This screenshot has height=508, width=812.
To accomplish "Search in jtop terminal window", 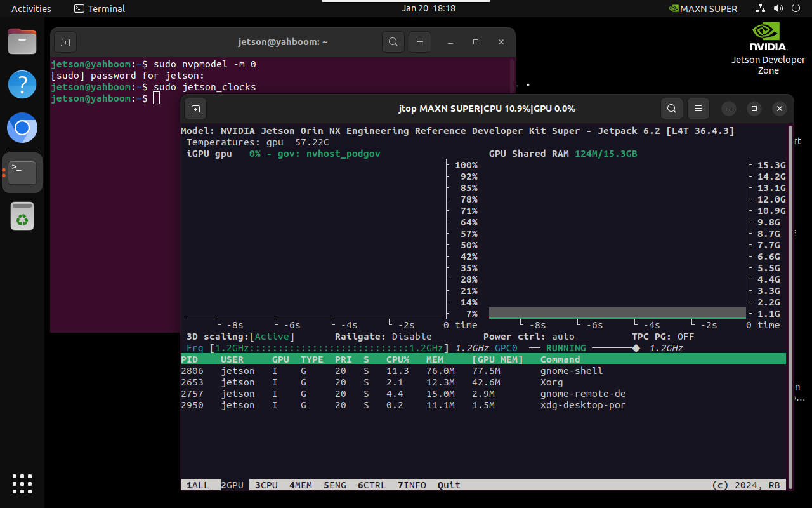I will 672,109.
